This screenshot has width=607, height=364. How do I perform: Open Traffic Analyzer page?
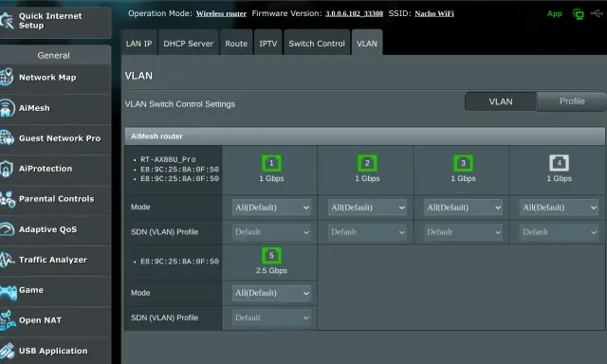[55, 260]
